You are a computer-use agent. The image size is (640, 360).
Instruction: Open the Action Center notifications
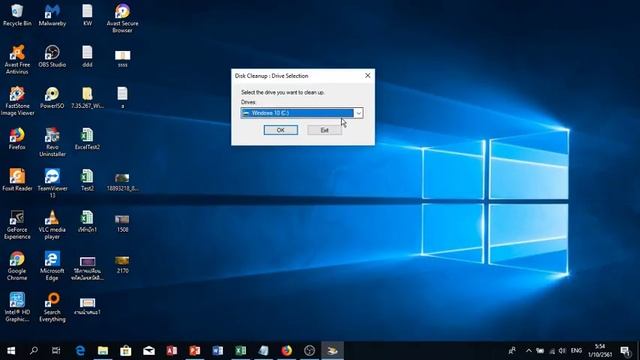tap(625, 351)
